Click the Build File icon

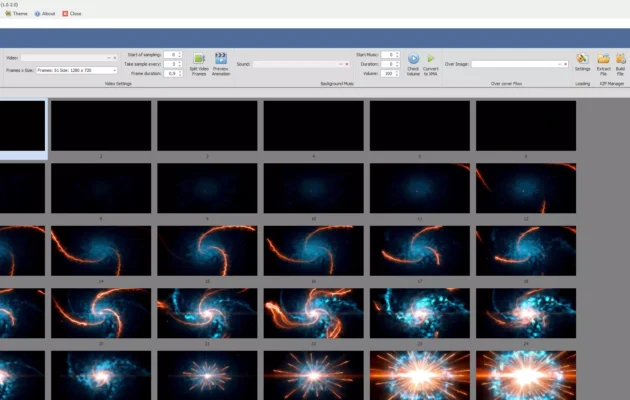coord(620,59)
